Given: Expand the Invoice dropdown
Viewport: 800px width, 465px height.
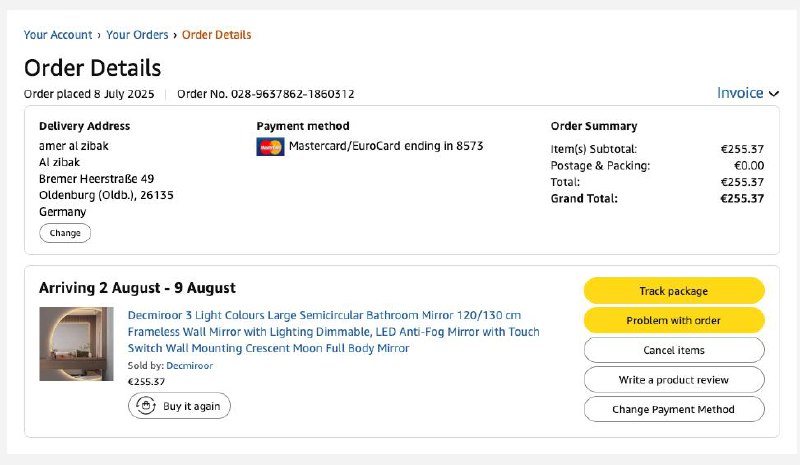Looking at the screenshot, I should [x=740, y=93].
